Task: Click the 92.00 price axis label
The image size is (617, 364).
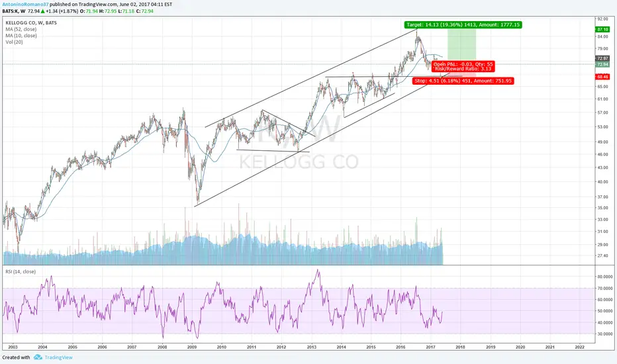Action: (602, 19)
